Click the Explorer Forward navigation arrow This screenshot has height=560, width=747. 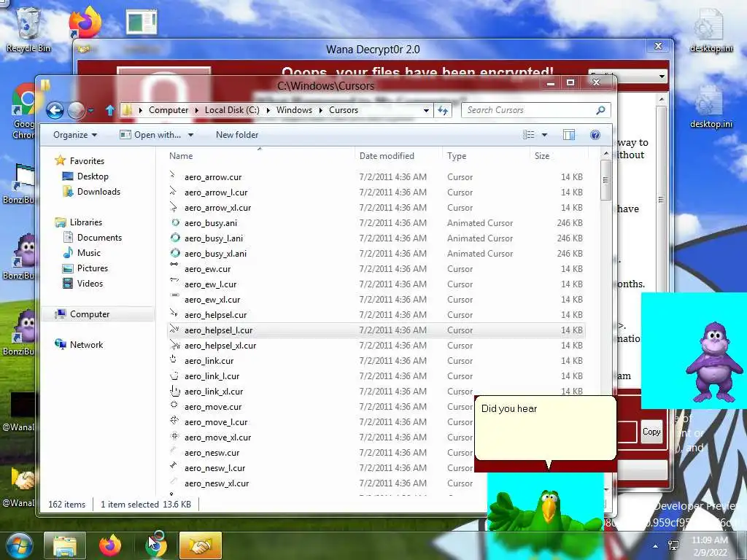coord(76,111)
